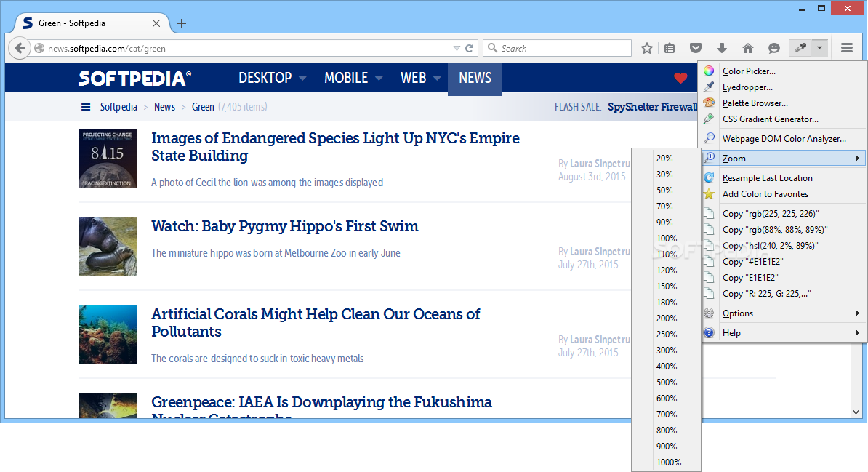
Task: Open the Downloads arrow icon
Action: click(721, 48)
